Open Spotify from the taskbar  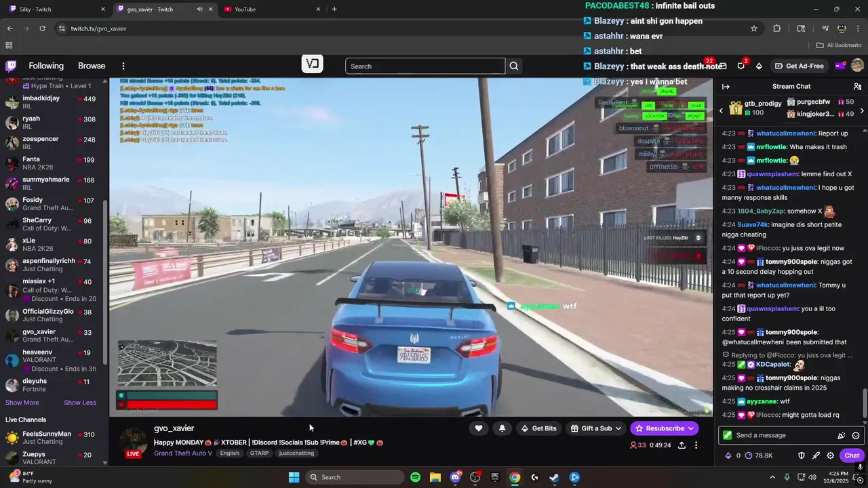pyautogui.click(x=415, y=477)
